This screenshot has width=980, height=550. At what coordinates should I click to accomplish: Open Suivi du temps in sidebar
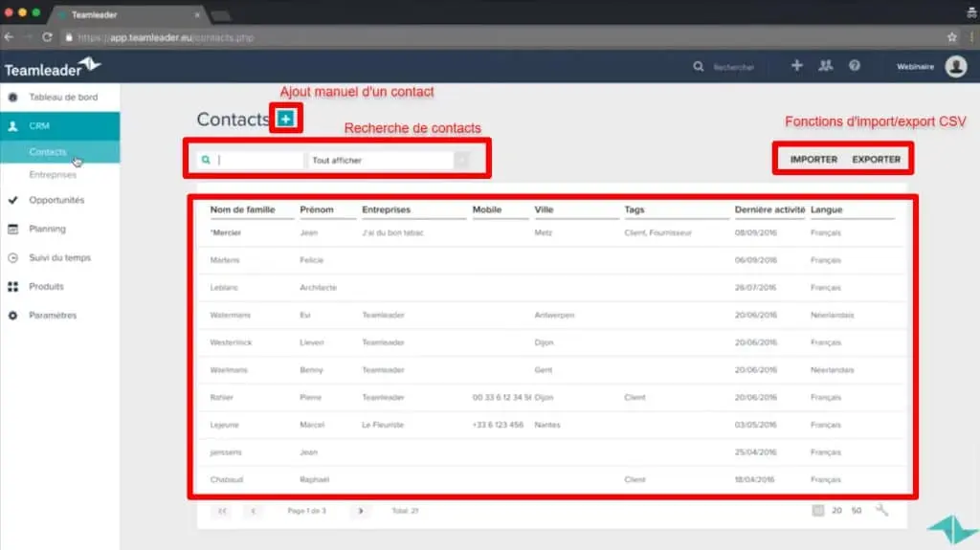pos(60,257)
